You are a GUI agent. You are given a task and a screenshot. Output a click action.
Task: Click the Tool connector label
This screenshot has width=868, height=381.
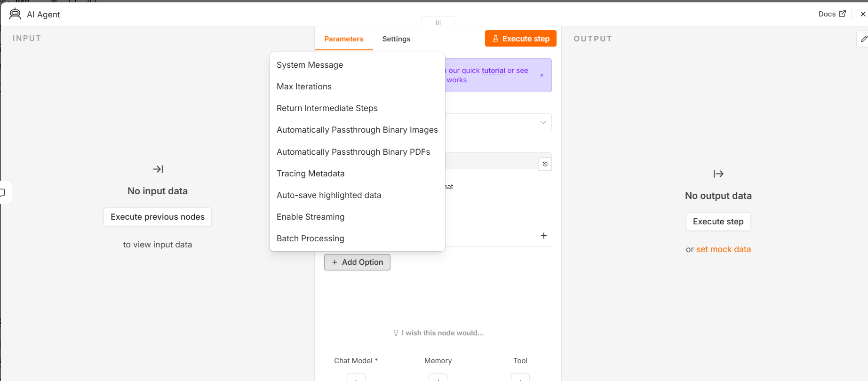tap(520, 361)
